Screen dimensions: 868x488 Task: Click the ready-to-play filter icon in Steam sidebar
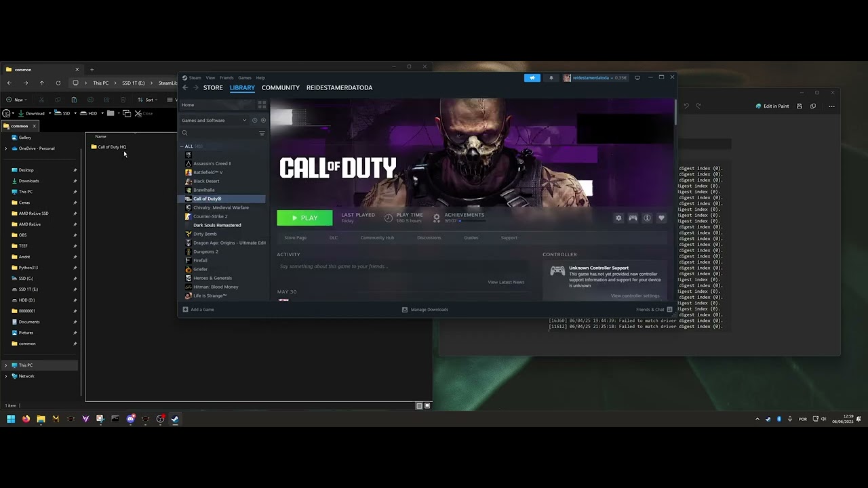coord(263,120)
